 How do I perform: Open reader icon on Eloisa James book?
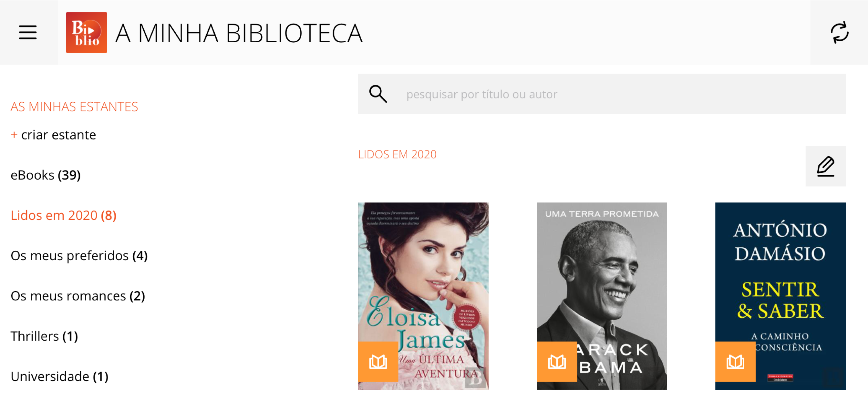coord(378,361)
